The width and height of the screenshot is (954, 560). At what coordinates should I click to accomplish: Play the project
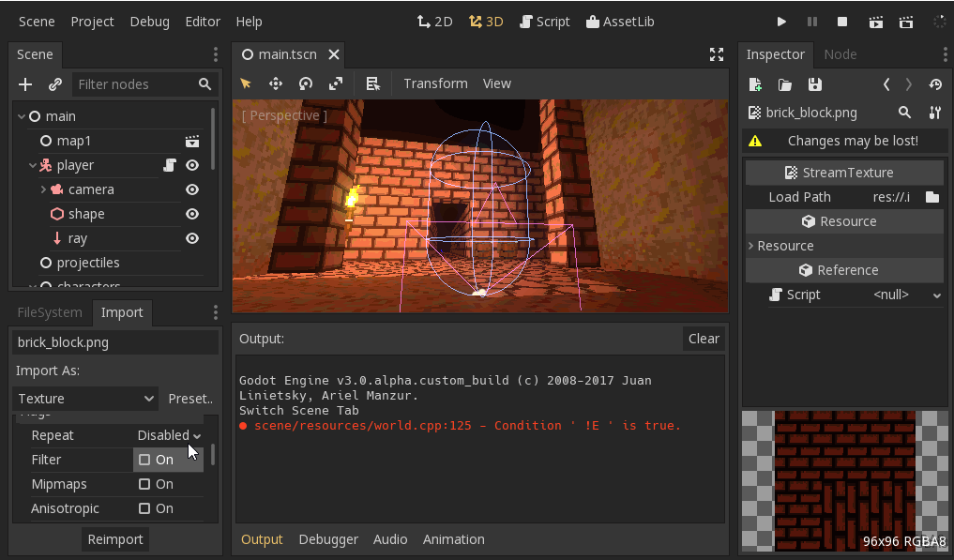pos(781,22)
